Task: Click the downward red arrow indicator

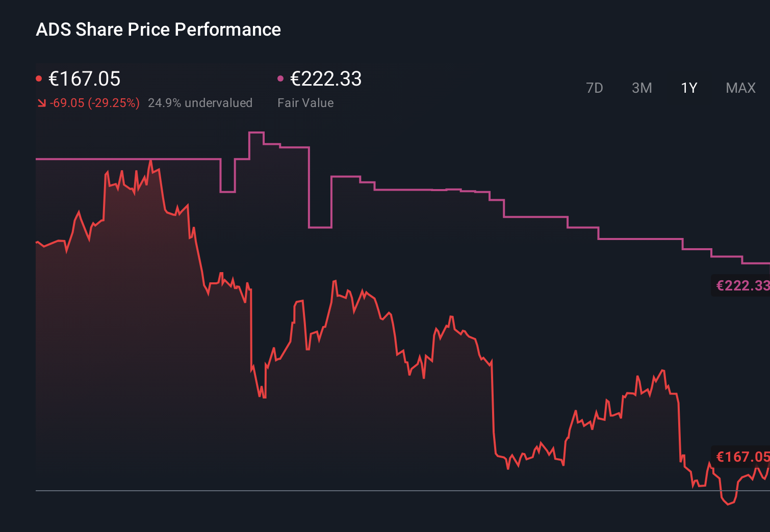Action: pyautogui.click(x=41, y=102)
